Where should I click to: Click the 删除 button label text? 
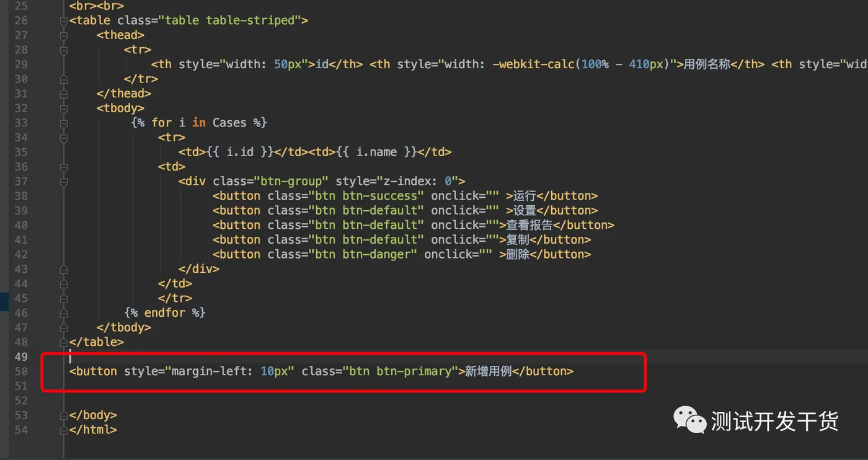point(518,254)
